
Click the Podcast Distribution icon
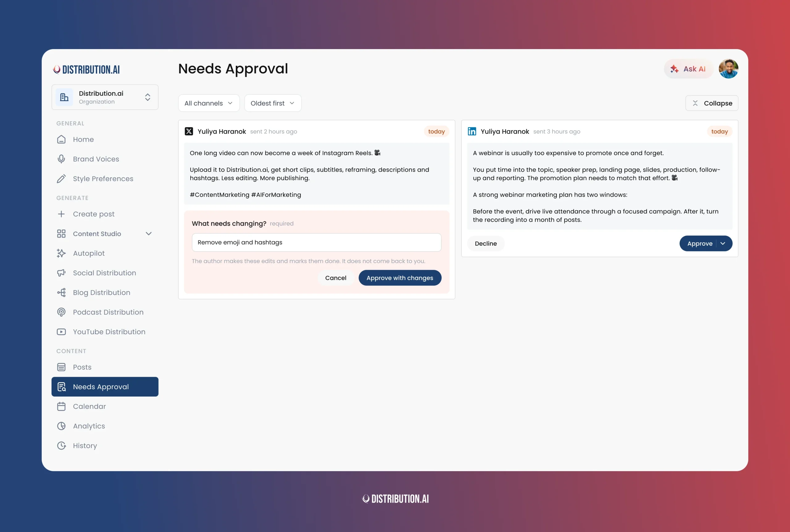click(61, 313)
